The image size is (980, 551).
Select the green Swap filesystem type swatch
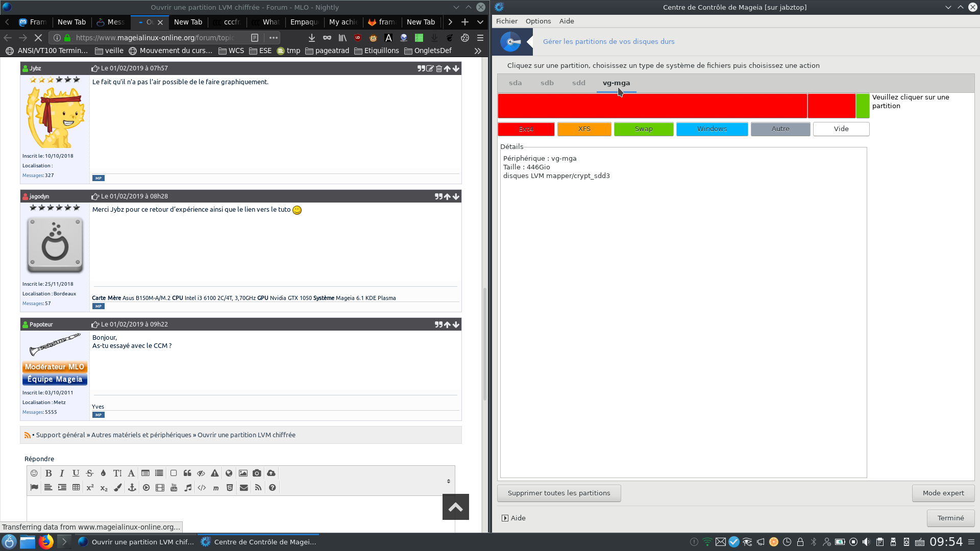pyautogui.click(x=643, y=129)
